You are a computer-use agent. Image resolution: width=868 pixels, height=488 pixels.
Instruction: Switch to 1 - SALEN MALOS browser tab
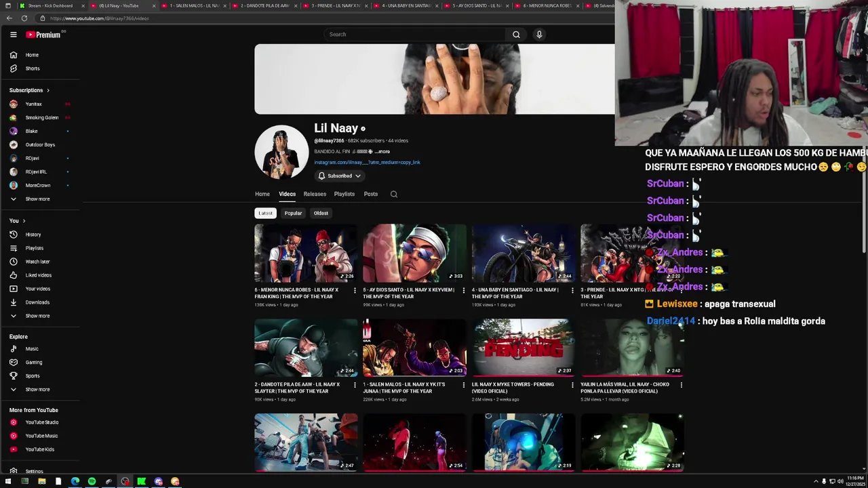[193, 5]
